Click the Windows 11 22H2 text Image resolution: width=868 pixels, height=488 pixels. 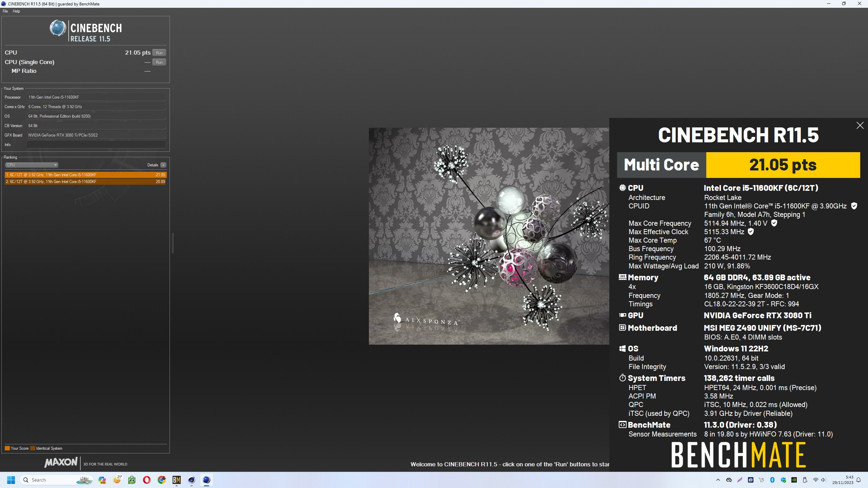[x=736, y=348]
